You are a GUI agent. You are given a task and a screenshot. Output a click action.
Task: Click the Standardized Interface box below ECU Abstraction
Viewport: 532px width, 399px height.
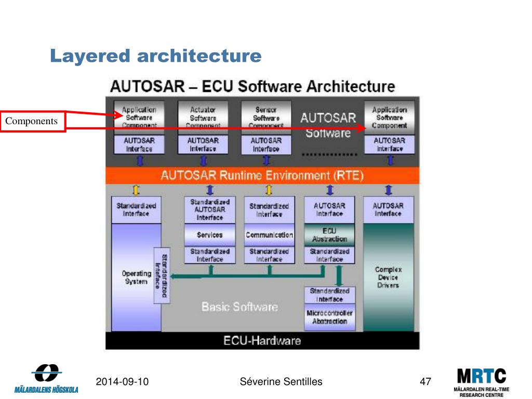[x=329, y=255]
